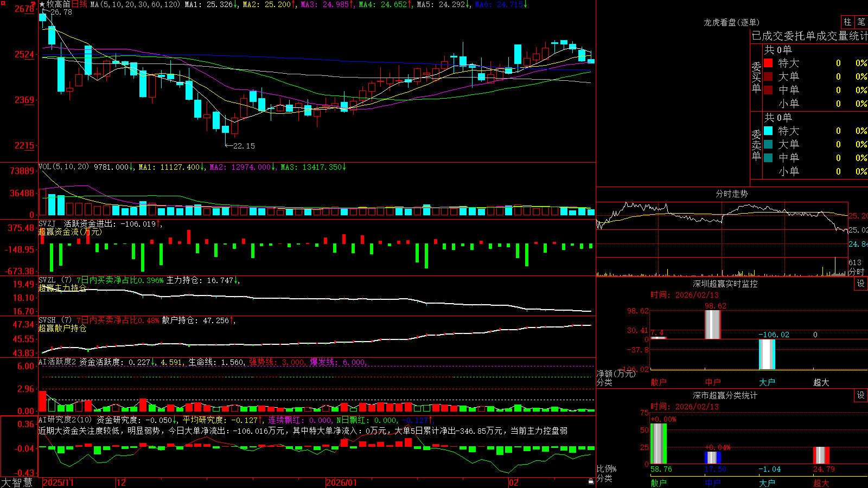868x488 pixels.
Task: Click the 大户 bar valued -106.02
Action: (x=767, y=354)
